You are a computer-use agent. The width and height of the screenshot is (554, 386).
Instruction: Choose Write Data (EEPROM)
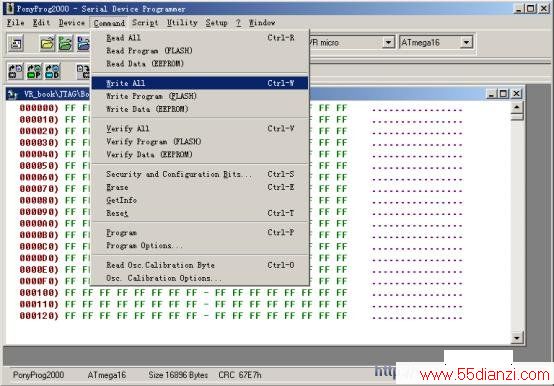click(x=200, y=109)
